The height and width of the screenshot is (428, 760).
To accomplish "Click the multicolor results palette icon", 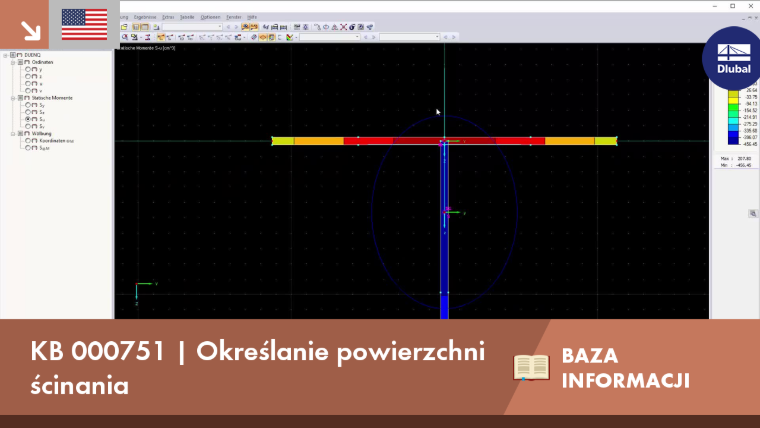I will [289, 37].
